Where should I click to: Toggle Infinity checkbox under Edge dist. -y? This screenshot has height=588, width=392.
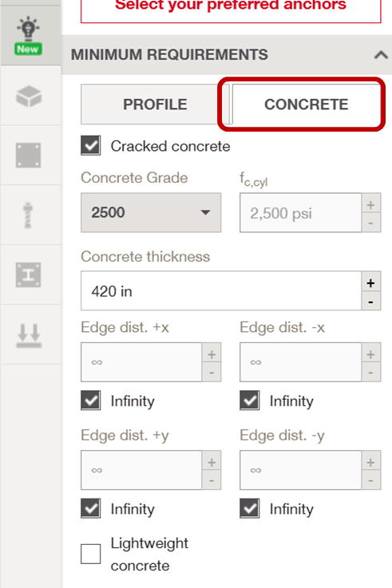(249, 508)
